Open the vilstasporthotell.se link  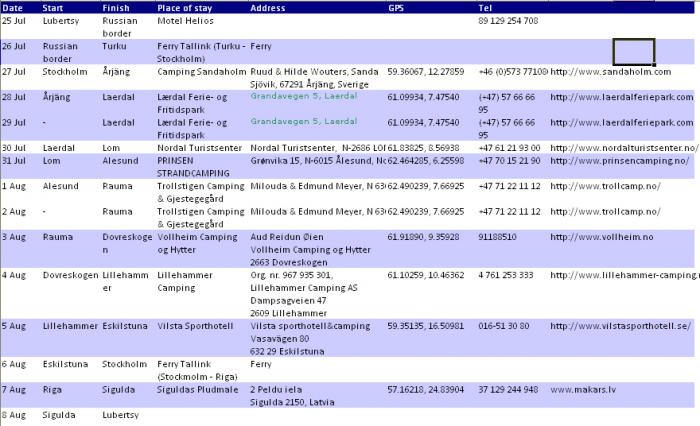[x=620, y=326]
